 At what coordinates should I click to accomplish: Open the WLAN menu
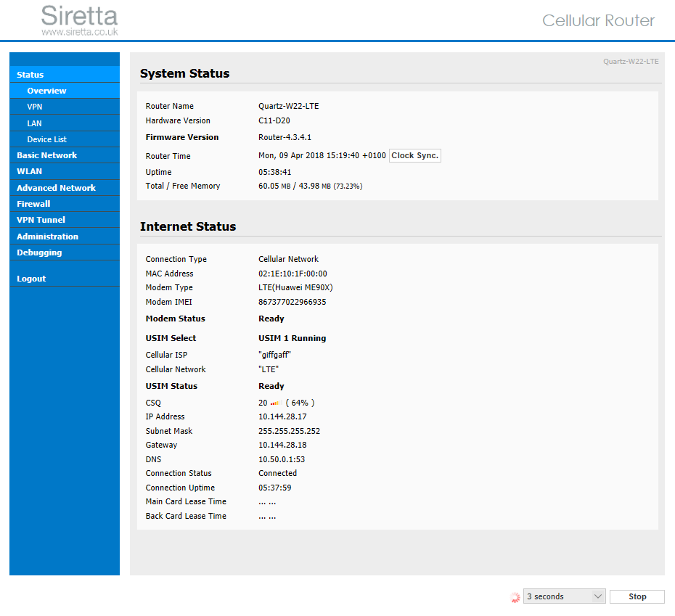click(x=65, y=171)
